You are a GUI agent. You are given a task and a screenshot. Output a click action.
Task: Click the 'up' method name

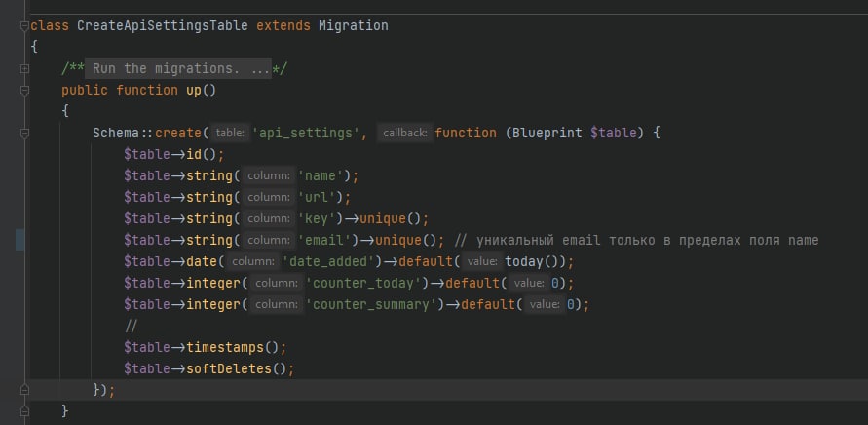(194, 91)
